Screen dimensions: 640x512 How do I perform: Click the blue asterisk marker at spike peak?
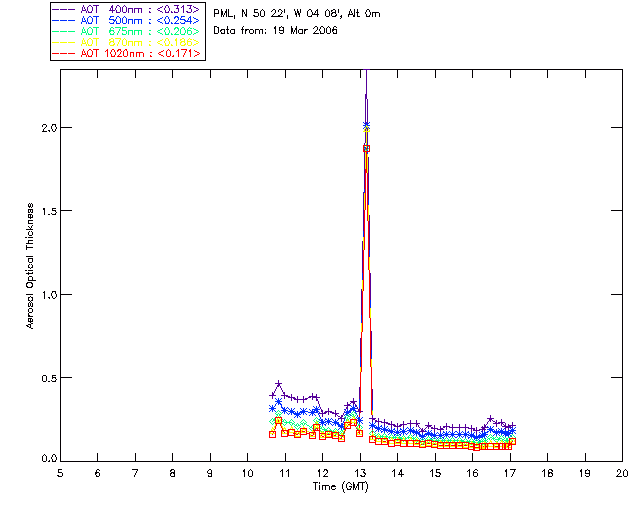coord(367,125)
